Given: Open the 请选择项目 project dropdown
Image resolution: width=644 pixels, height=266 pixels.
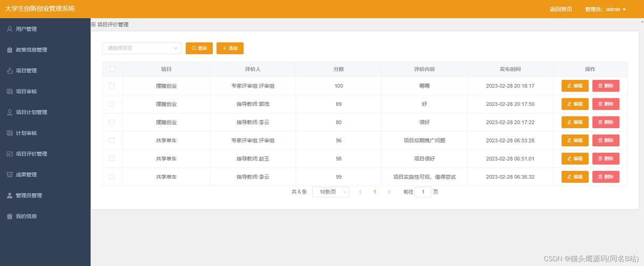Looking at the screenshot, I should pyautogui.click(x=142, y=48).
